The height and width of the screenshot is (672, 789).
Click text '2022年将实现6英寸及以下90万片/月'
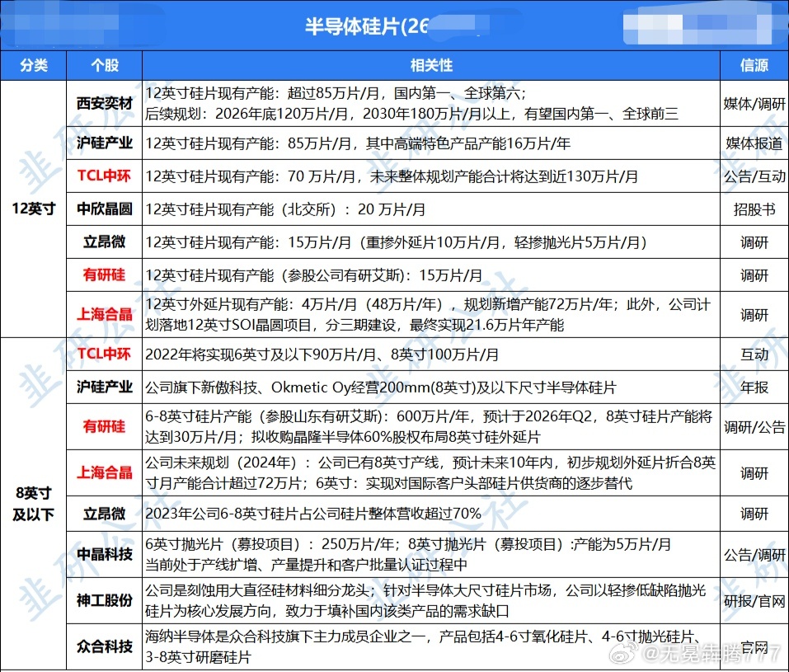(x=261, y=355)
